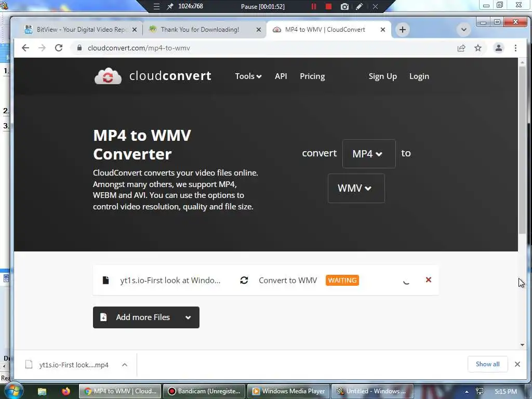This screenshot has height=399, width=532.
Task: Close the downloads bar
Action: (517, 364)
